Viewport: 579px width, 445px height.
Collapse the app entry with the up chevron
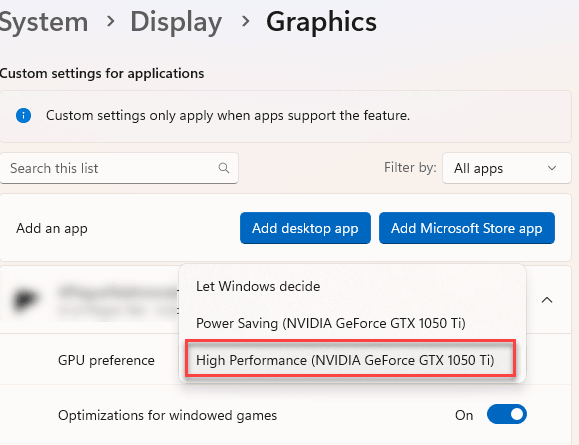(x=547, y=300)
